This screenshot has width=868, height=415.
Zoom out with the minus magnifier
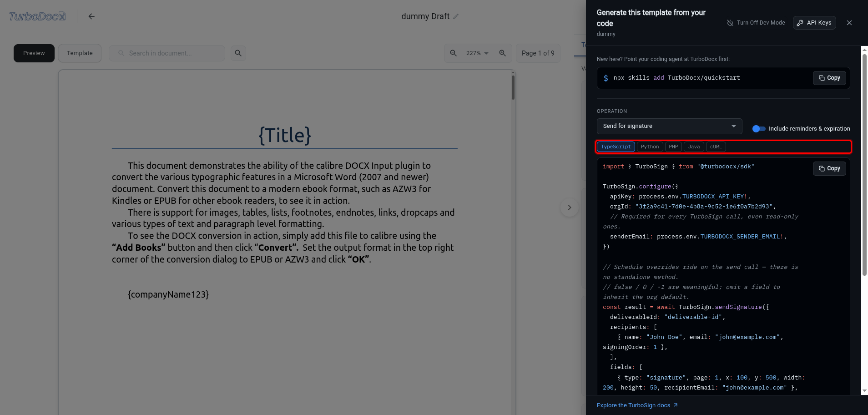tap(454, 53)
